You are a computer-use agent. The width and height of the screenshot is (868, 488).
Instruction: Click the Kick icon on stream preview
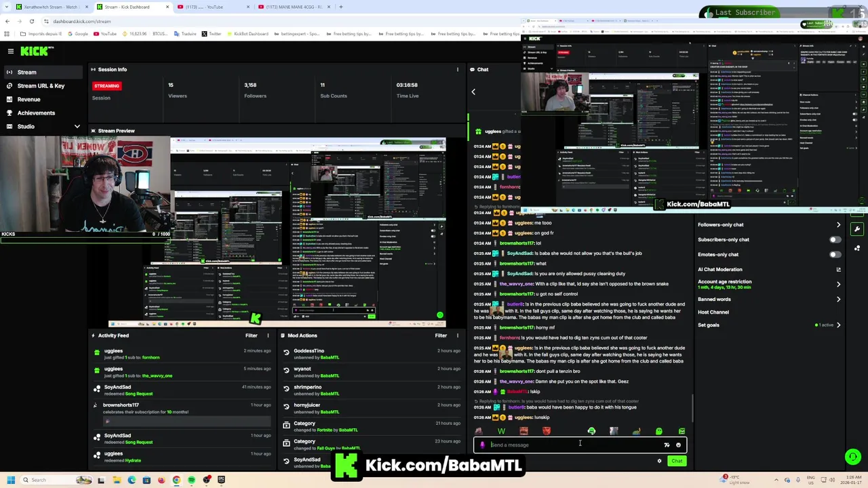click(x=256, y=319)
